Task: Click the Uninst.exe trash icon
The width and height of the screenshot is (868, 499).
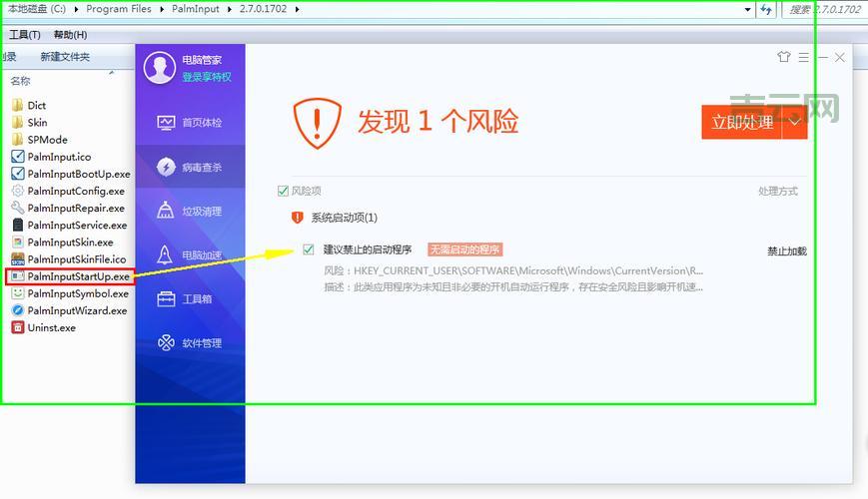Action: point(18,327)
